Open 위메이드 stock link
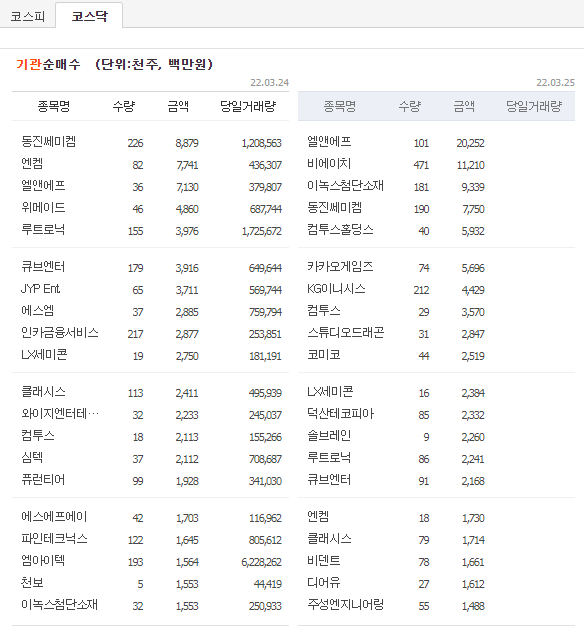 point(43,208)
